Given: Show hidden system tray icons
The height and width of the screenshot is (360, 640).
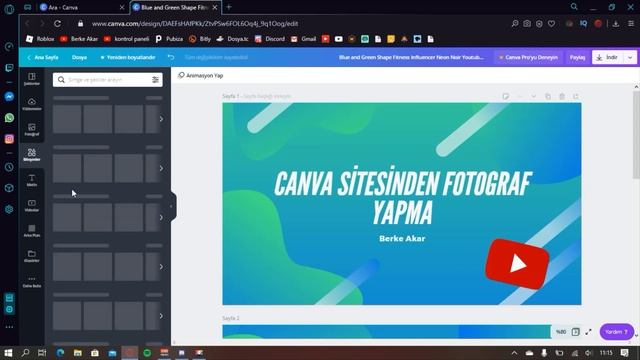Looking at the screenshot, I should [x=514, y=353].
